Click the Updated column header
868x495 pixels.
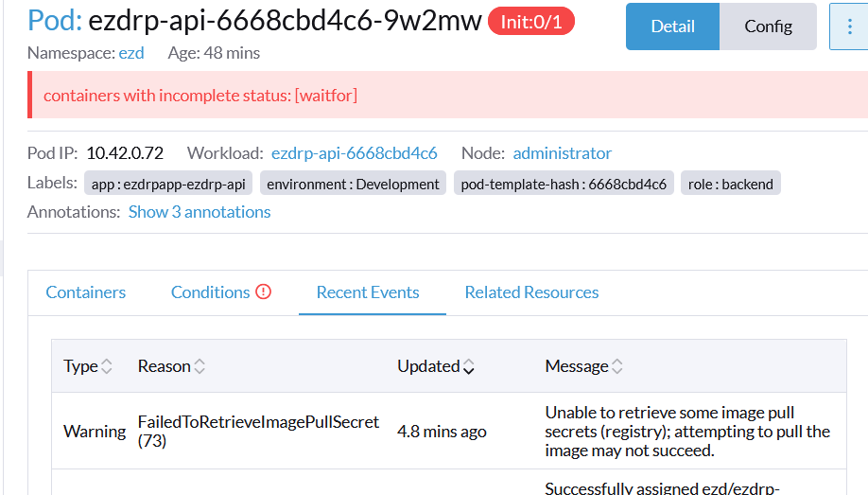click(428, 366)
